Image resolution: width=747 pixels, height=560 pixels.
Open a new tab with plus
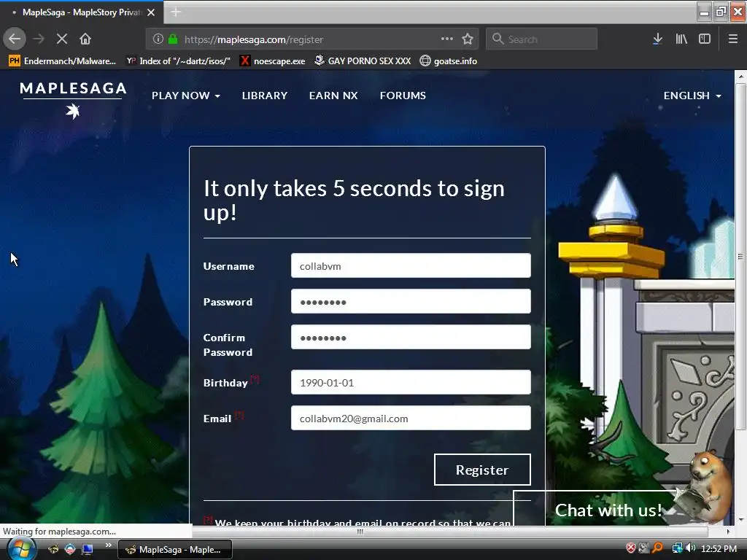(176, 12)
